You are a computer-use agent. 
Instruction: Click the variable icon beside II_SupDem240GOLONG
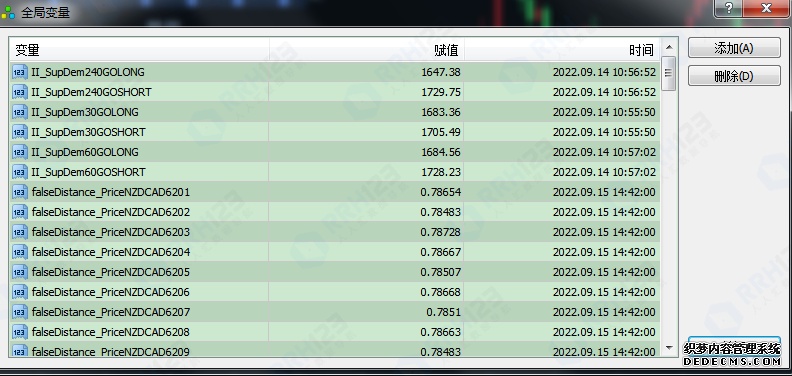(20, 72)
